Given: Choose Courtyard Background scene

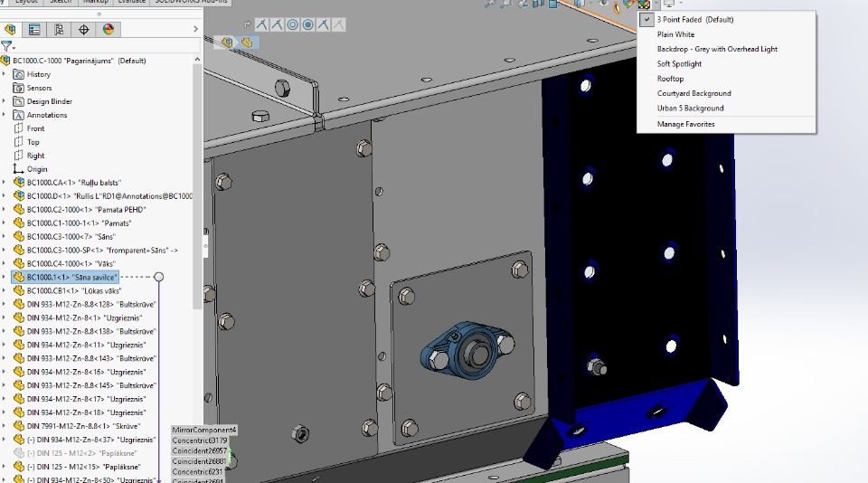Looking at the screenshot, I should pos(693,93).
